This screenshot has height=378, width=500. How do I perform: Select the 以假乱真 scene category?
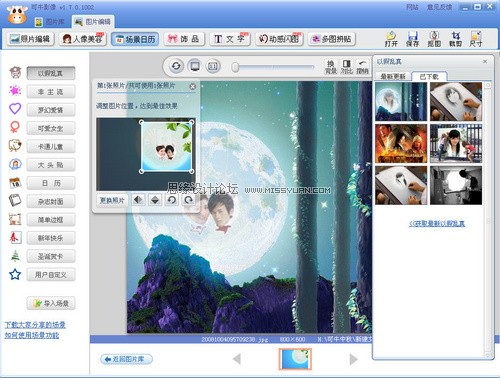51,73
